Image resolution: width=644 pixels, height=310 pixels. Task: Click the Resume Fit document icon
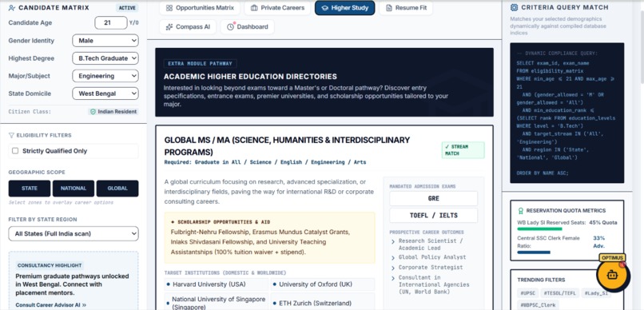(x=389, y=8)
